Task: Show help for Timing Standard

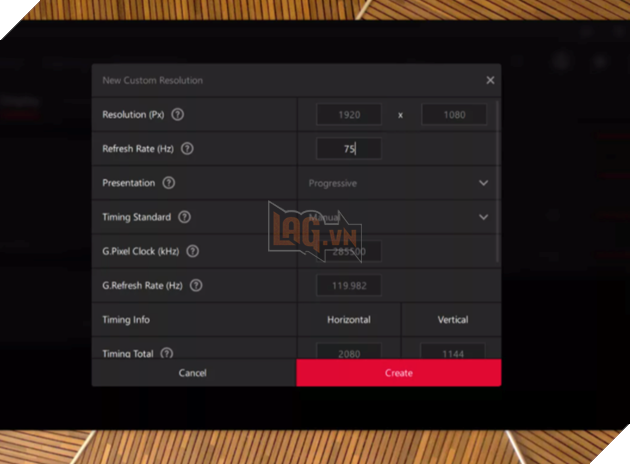Action: pos(184,217)
